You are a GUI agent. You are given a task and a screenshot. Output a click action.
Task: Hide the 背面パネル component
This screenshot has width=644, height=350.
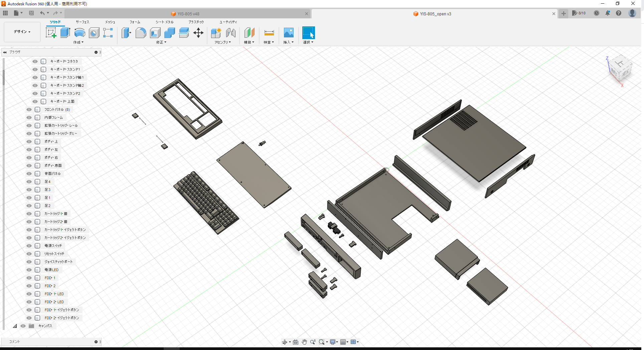28,173
